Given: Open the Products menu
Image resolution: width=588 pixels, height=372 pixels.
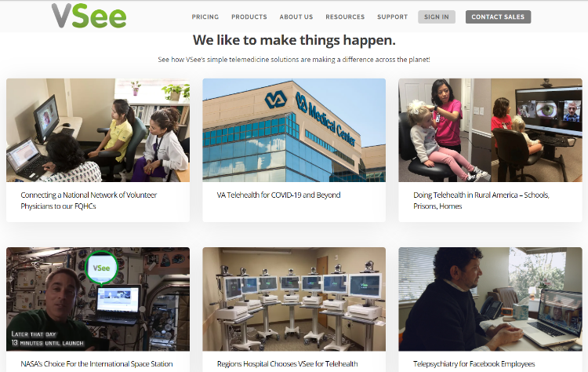Looking at the screenshot, I should pos(249,17).
